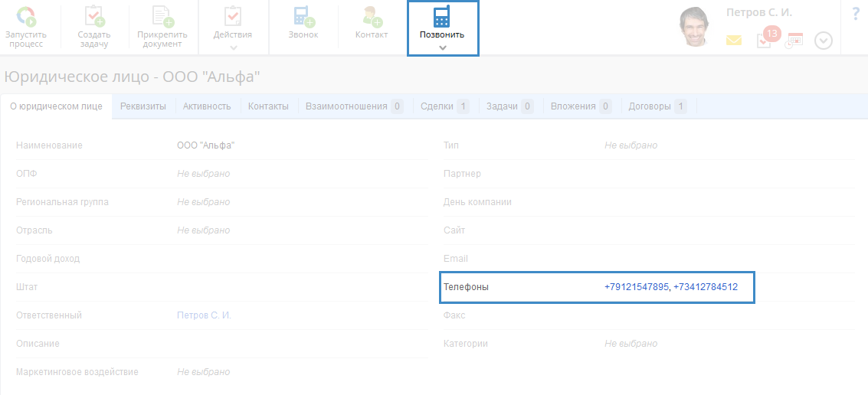Click the user avatar photo

point(696,27)
